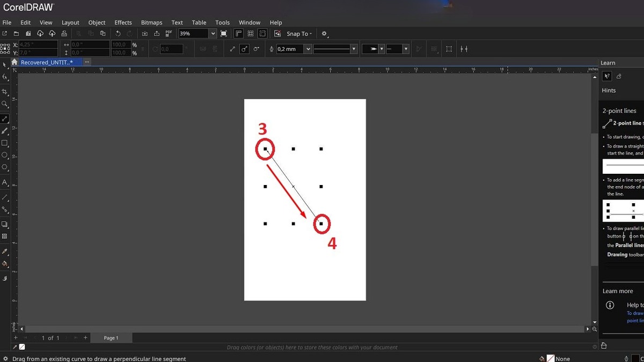Open line style dropdown
This screenshot has width=644, height=362.
354,49
